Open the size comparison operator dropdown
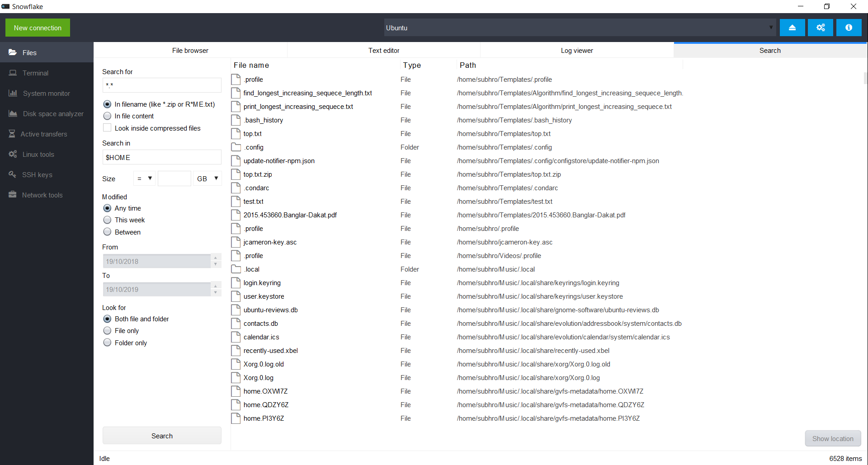 (144, 178)
